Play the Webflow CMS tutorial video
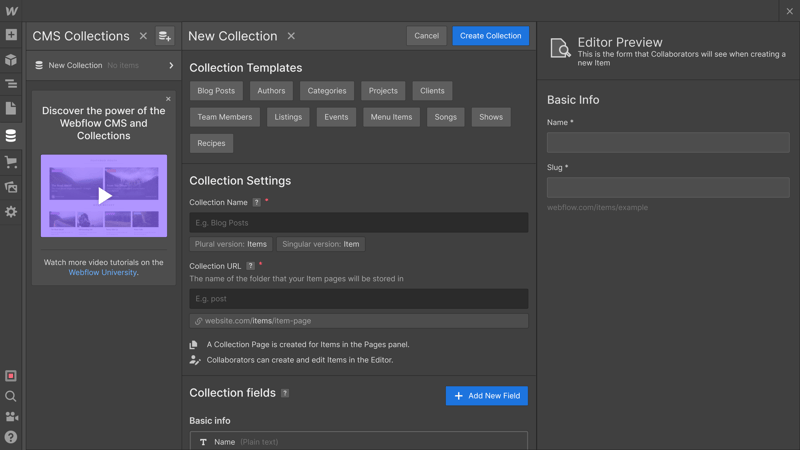This screenshot has width=800, height=450. click(x=104, y=196)
